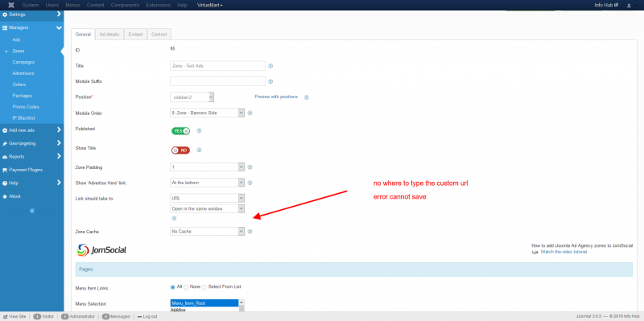
Task: Open Promo Codes in the sidebar
Action: (x=26, y=107)
